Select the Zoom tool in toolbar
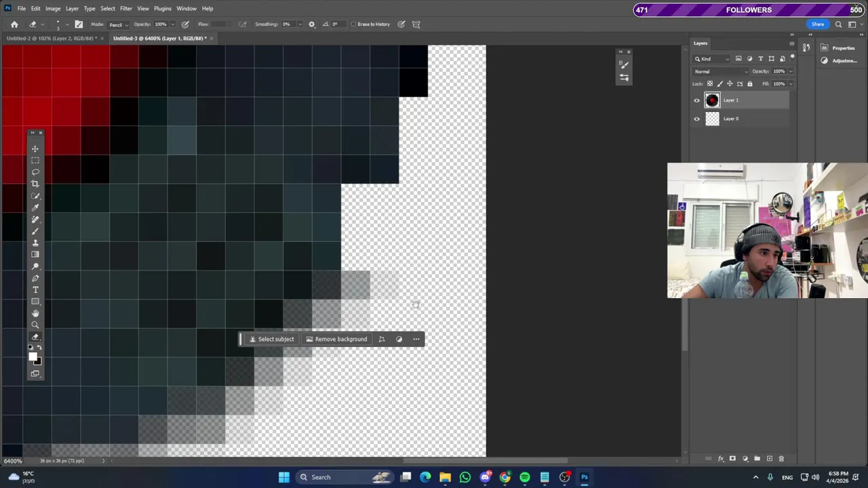This screenshot has width=868, height=488. pos(35,325)
